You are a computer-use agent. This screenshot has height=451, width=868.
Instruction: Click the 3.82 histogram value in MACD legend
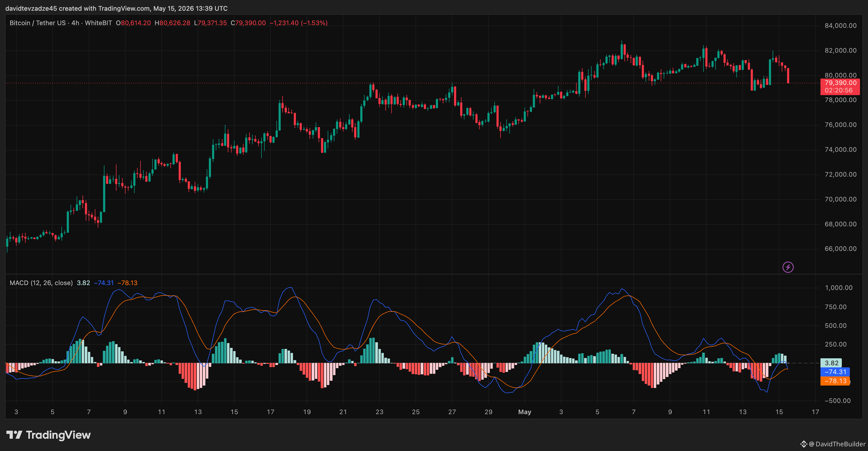[83, 283]
